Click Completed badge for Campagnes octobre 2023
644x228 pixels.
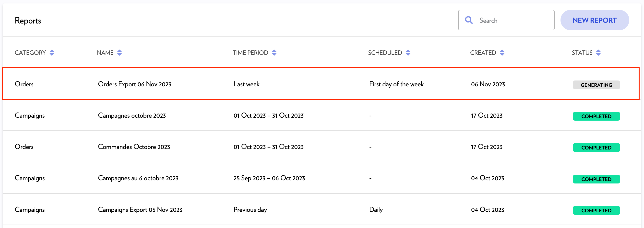(596, 116)
